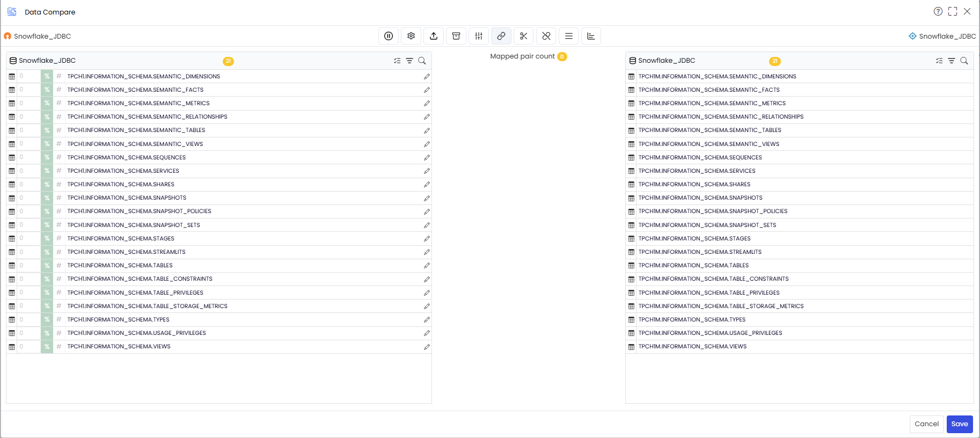The height and width of the screenshot is (438, 980).
Task: Click the bar chart toolbar icon
Action: (591, 36)
